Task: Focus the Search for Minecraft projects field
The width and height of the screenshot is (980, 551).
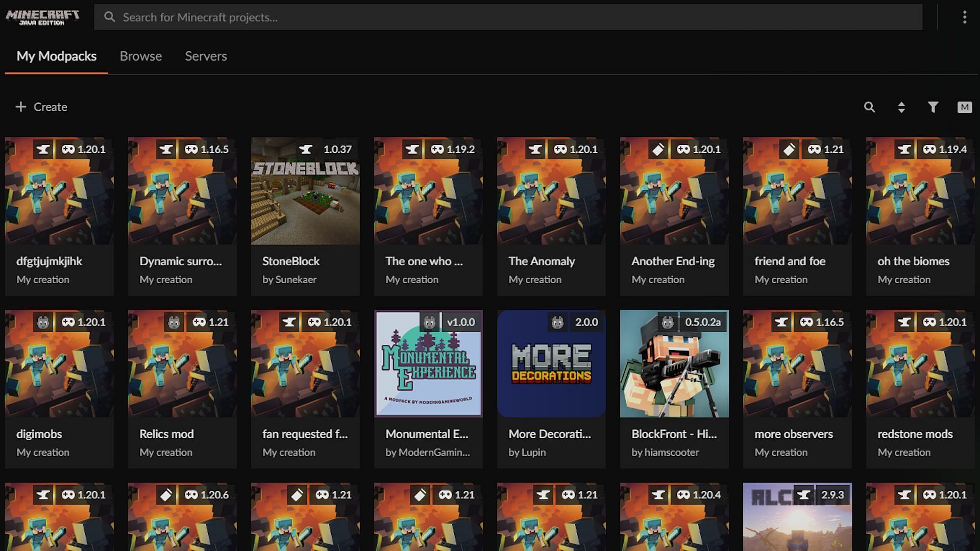Action: pos(508,17)
